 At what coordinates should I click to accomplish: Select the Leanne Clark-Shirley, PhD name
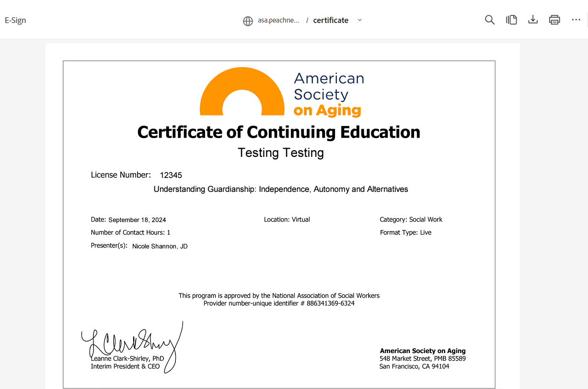pos(127,359)
